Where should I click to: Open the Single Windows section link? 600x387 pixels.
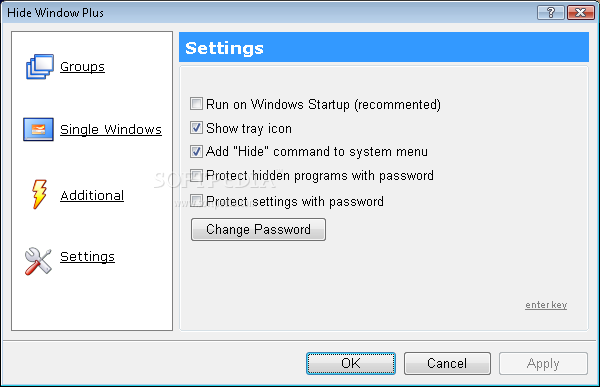(111, 129)
